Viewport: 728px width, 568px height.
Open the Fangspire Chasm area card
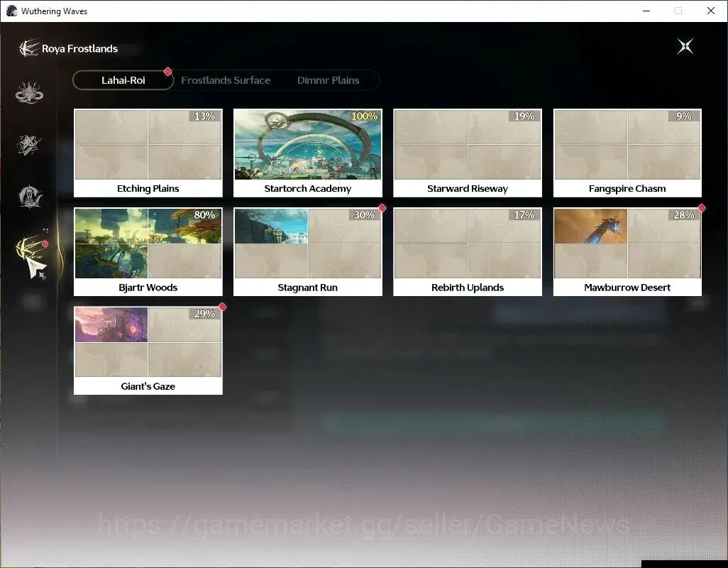[627, 153]
